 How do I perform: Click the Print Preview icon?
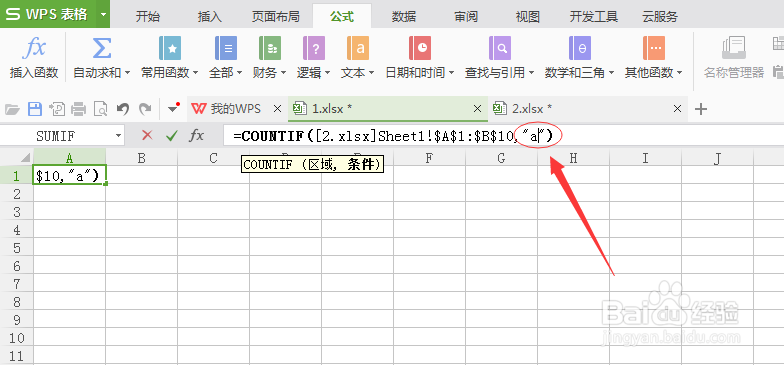coord(100,108)
